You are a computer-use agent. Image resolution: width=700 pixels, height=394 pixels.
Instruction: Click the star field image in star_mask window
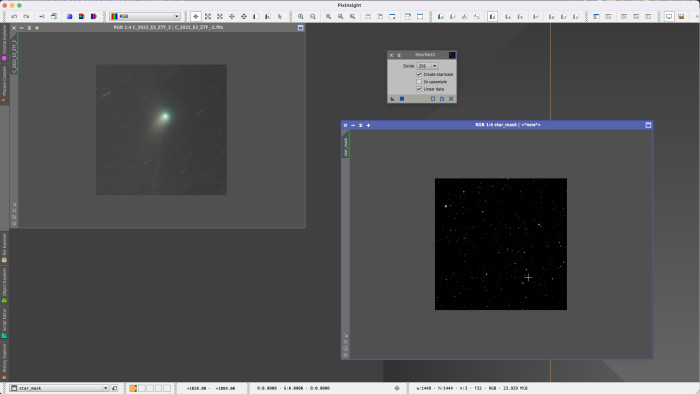click(501, 244)
